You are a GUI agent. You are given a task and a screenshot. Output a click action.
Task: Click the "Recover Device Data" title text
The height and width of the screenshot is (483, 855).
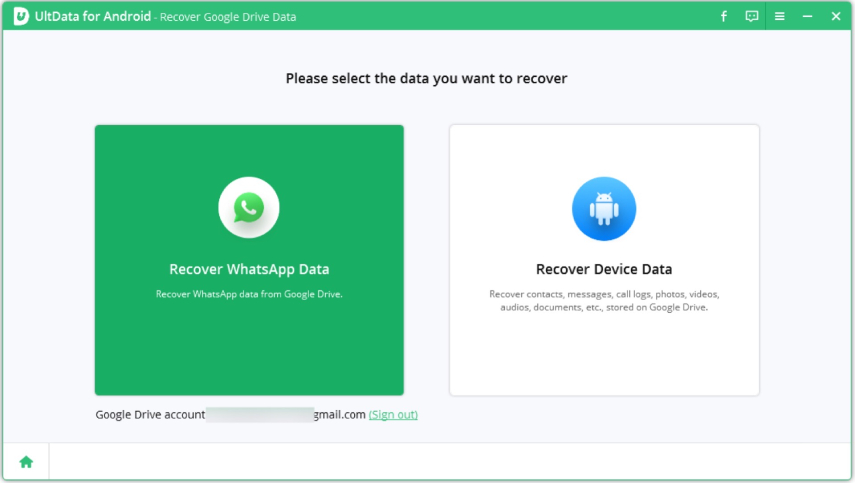point(604,269)
